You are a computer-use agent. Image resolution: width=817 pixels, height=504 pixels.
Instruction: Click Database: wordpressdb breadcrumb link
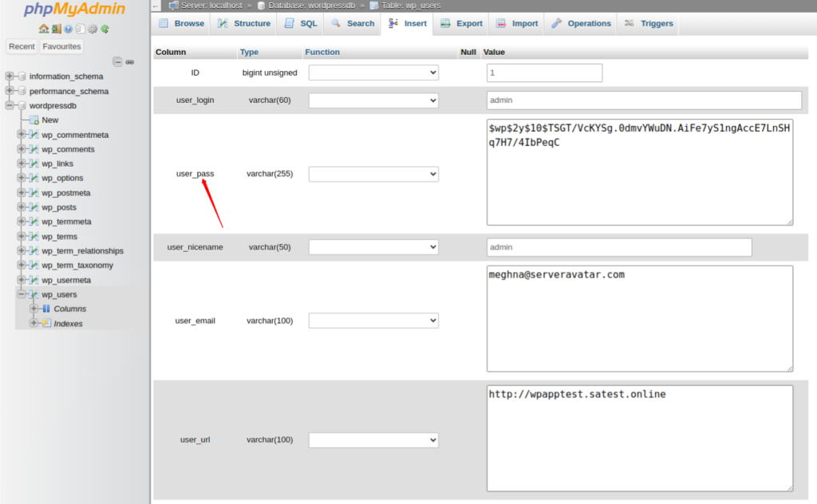point(312,6)
